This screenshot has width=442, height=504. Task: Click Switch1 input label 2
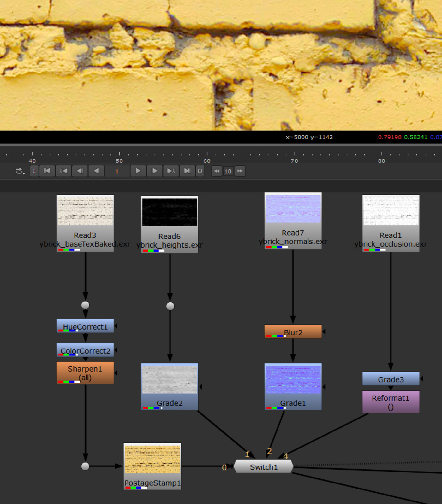coord(269,451)
